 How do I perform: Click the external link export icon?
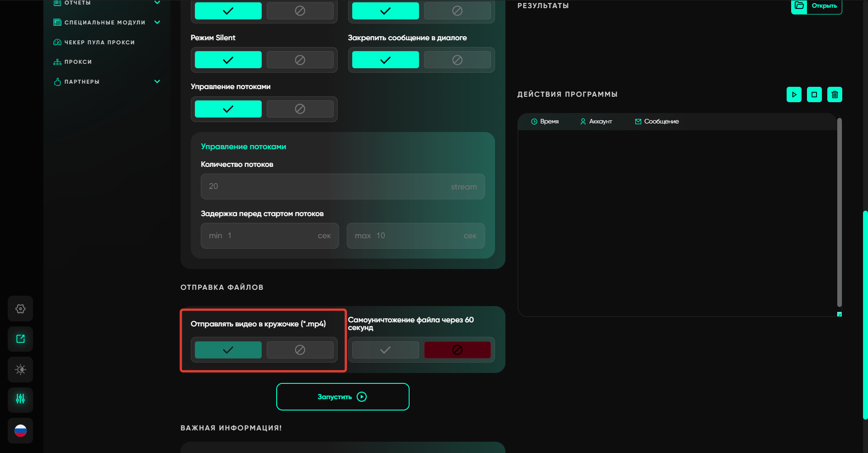click(x=20, y=339)
